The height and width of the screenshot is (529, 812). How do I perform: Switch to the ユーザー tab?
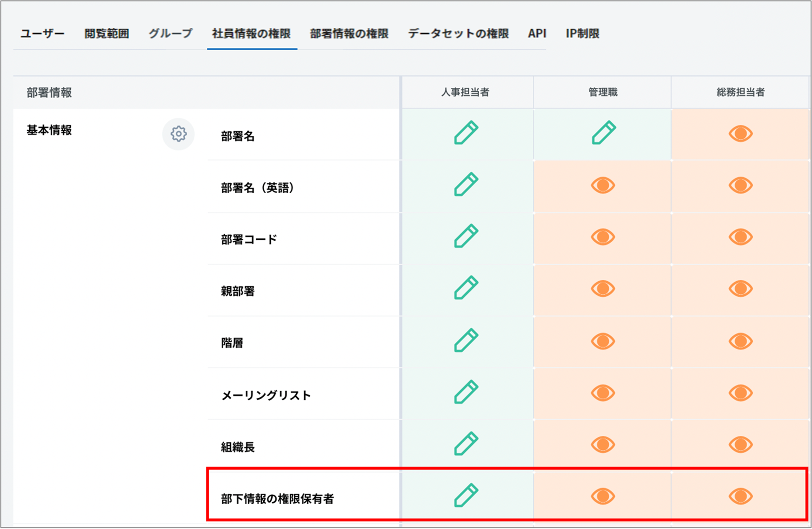point(42,33)
